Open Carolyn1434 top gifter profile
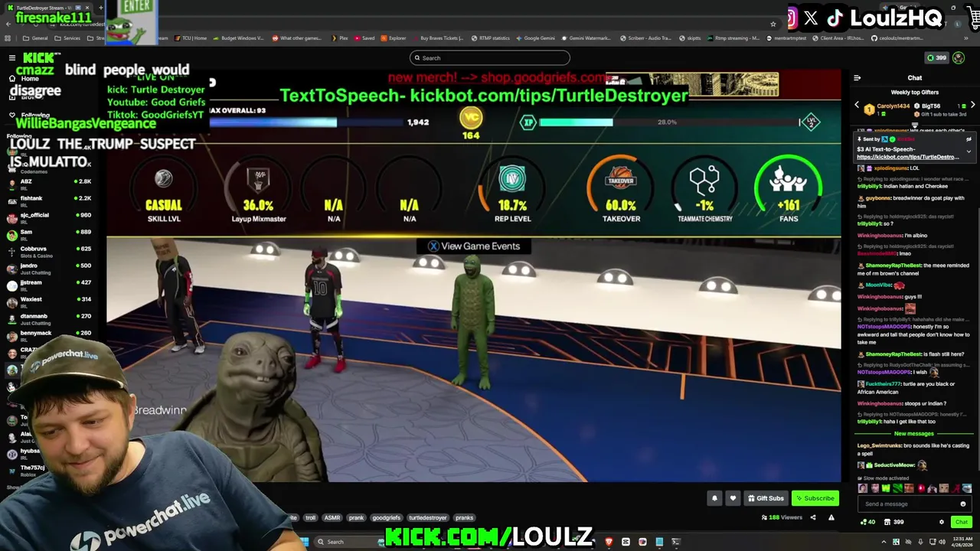 click(893, 106)
